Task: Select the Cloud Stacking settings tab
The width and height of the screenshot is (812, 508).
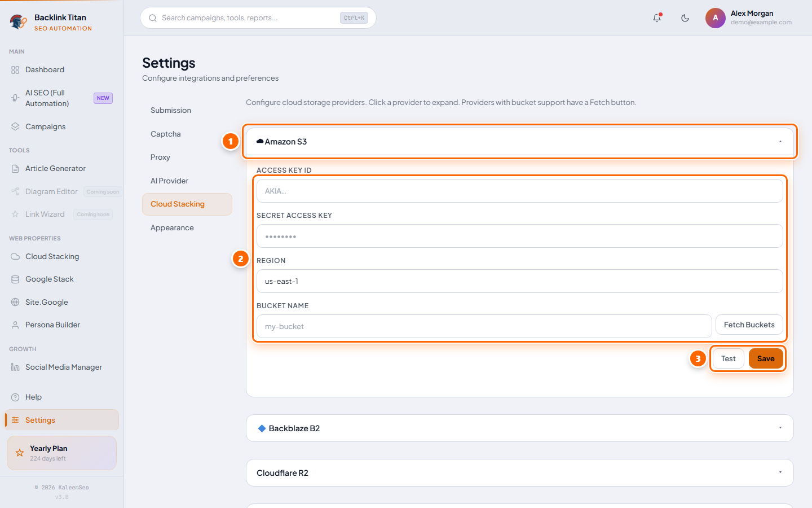Action: tap(187, 204)
